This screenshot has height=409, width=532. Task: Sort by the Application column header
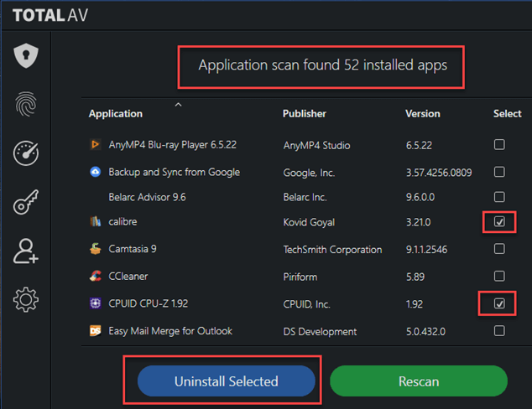pyautogui.click(x=116, y=113)
